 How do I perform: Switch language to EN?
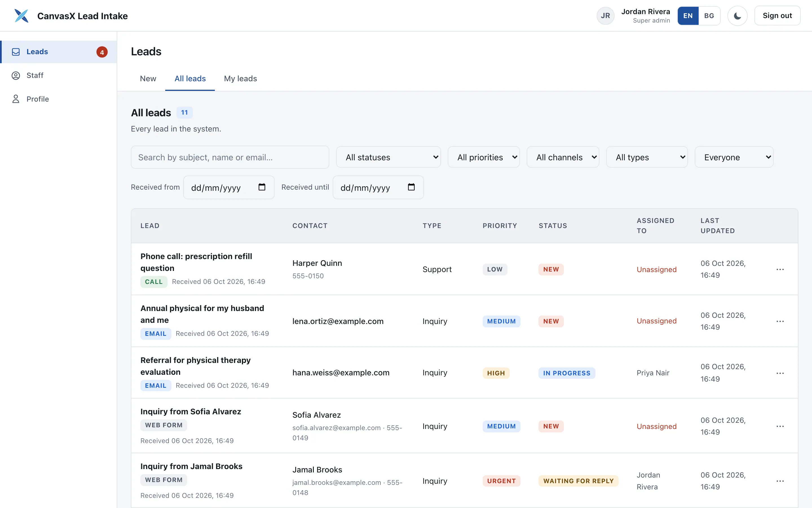688,16
